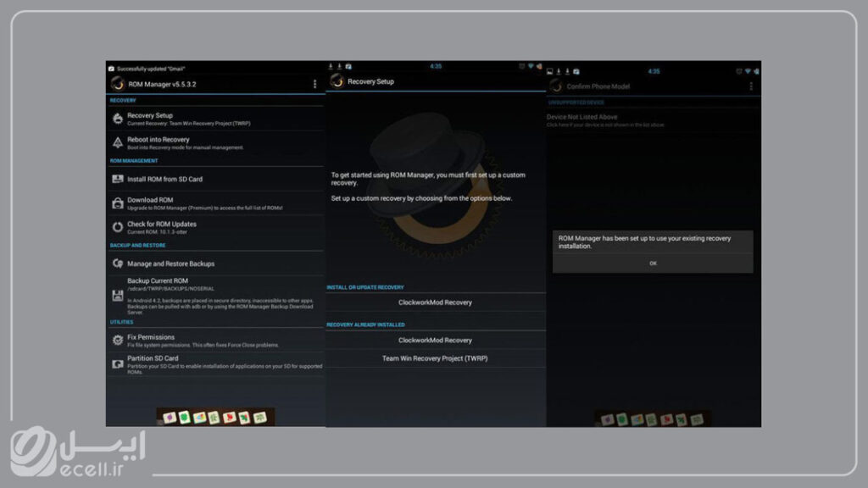Tap the Partition SD Card icon

pyautogui.click(x=118, y=362)
